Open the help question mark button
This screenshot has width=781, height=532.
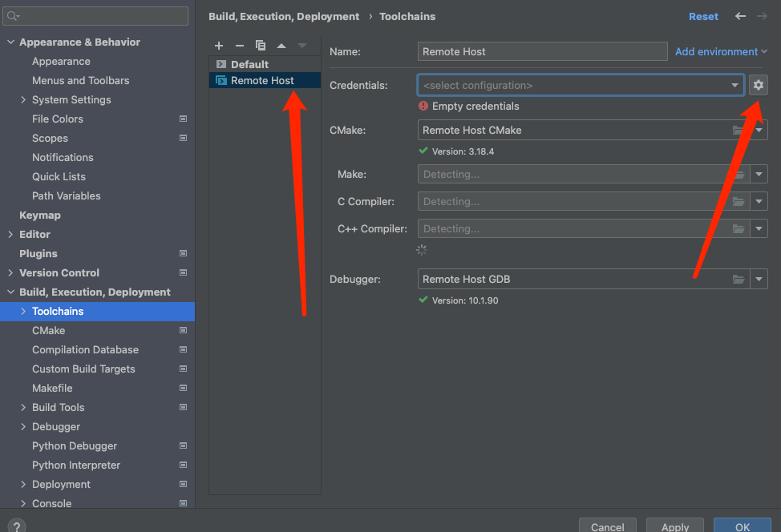pos(16,526)
